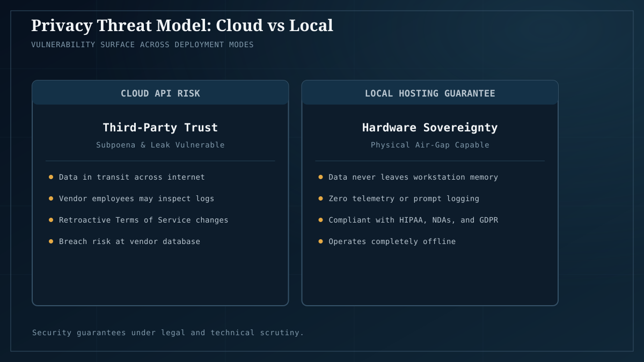Select footer 'Security guarantees under legal and technical scrutiny.'
Image resolution: width=644 pixels, height=362 pixels.
click(168, 333)
